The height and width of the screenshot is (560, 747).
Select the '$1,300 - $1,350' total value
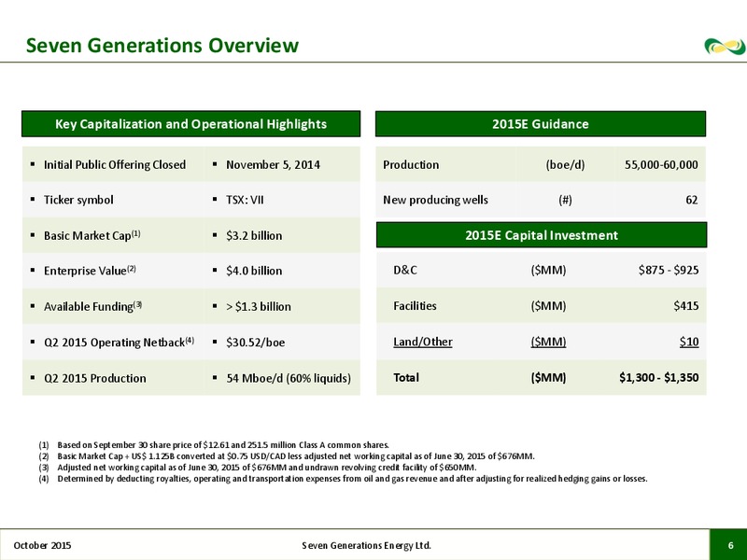(x=659, y=378)
